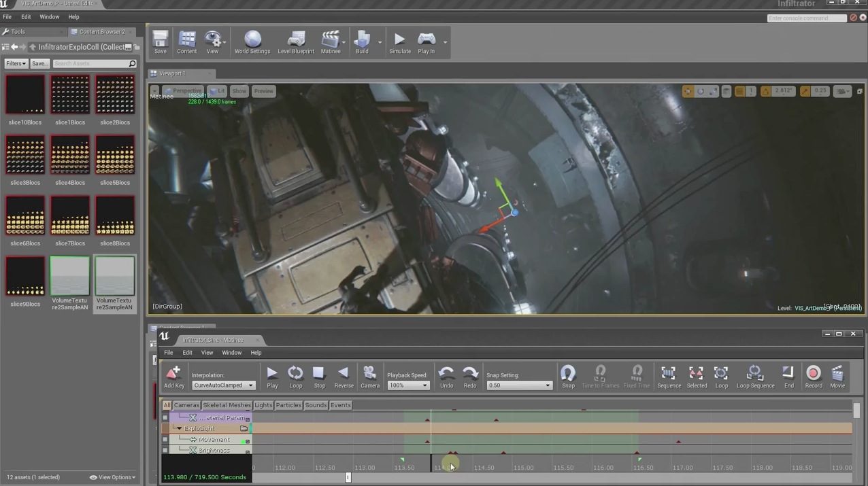Toggle the Snap magnet icon
The width and height of the screenshot is (868, 486).
(x=568, y=377)
